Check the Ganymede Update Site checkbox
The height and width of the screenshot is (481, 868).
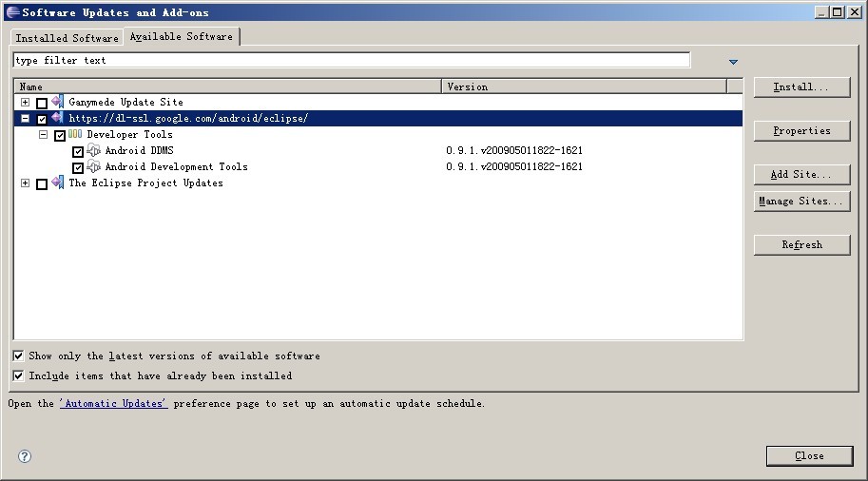[x=42, y=103]
